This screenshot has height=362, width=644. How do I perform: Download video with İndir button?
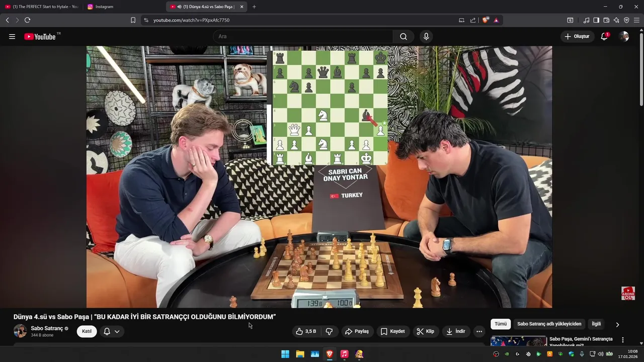[x=456, y=331]
